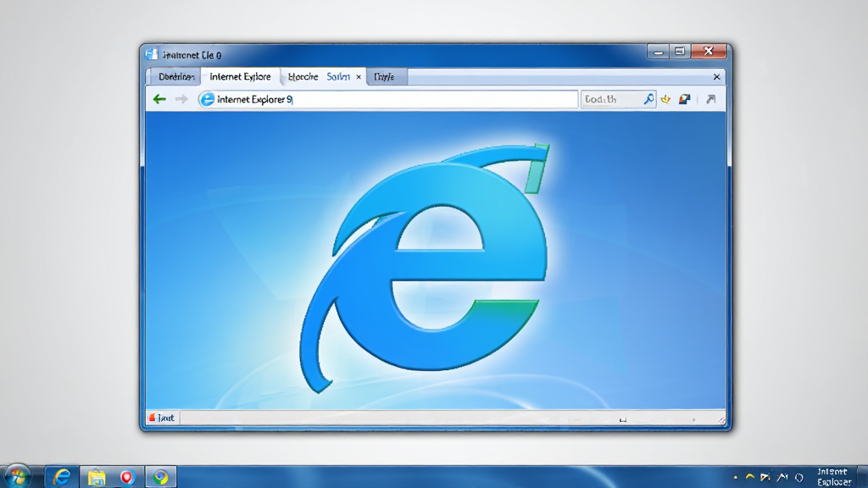Click the flag icon in system tray

(x=765, y=477)
